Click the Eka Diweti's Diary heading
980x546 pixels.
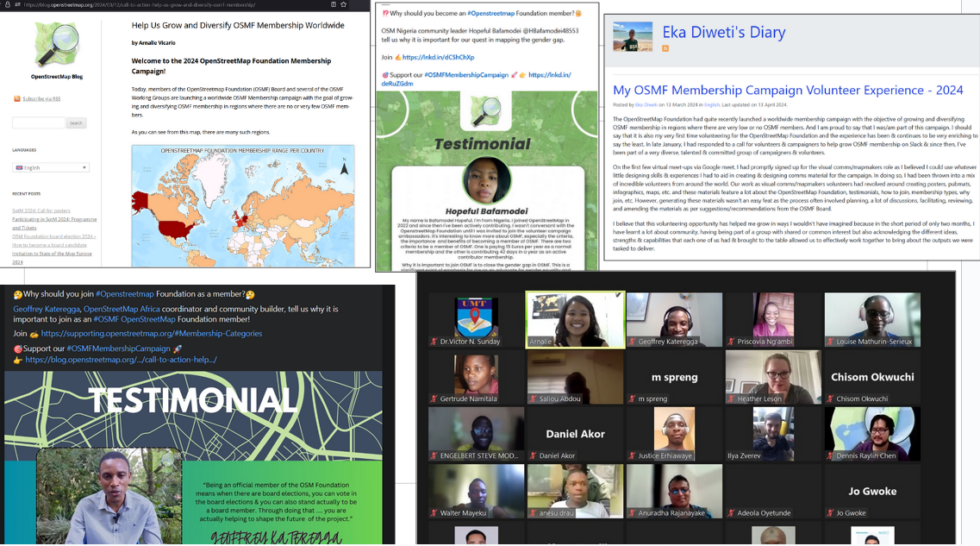point(724,32)
